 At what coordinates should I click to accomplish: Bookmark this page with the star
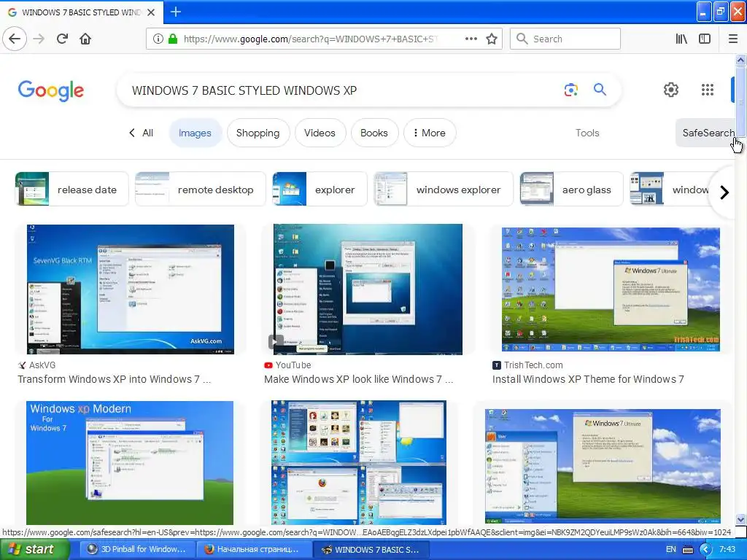point(492,39)
